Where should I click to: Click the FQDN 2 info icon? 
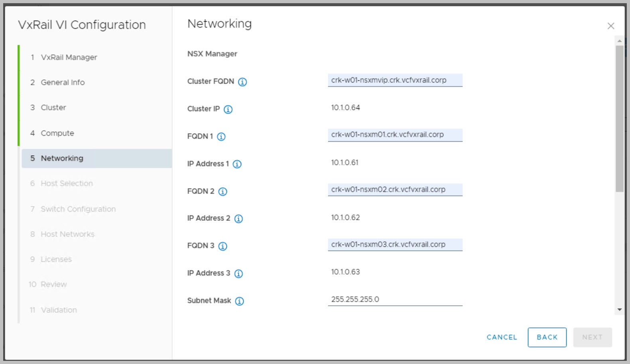tap(223, 192)
